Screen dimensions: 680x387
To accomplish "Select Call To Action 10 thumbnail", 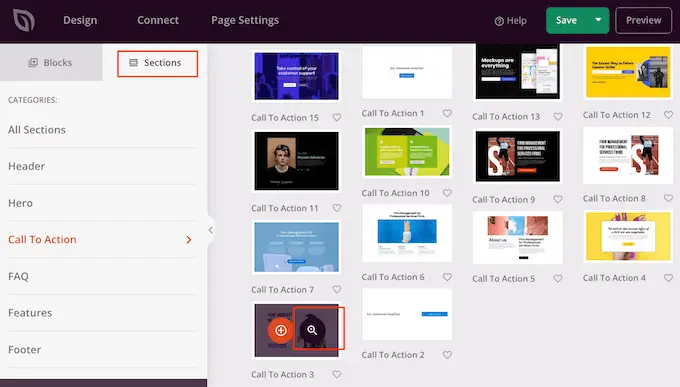I will 407,152.
